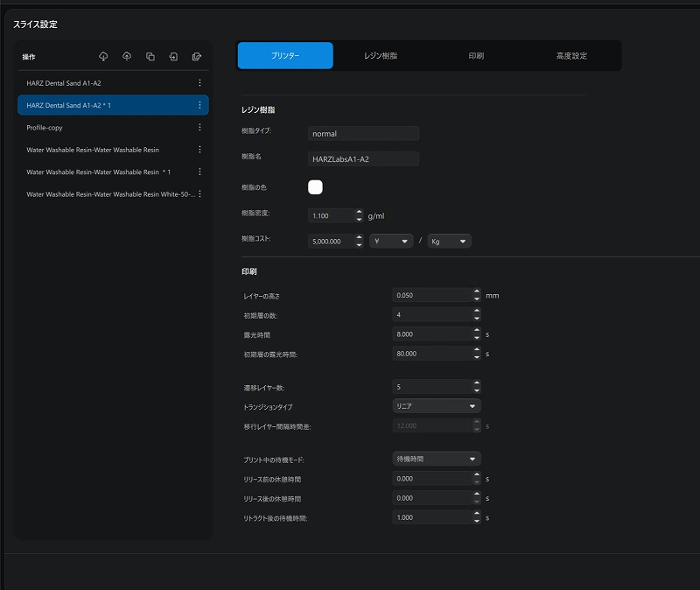Viewport: 700px width, 590px height.
Task: Click the white 樹脂の色 color swatch
Action: (315, 186)
